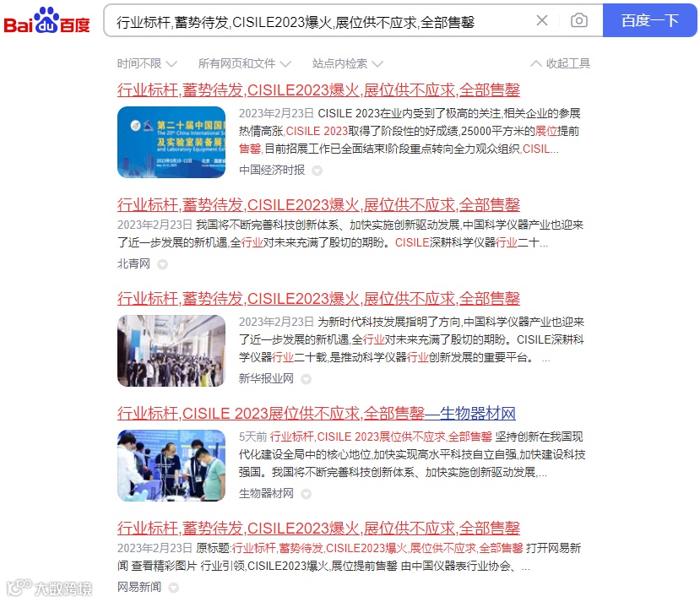Click the 网易新闻 source name
Screen dimensions: 700x602
139,587
